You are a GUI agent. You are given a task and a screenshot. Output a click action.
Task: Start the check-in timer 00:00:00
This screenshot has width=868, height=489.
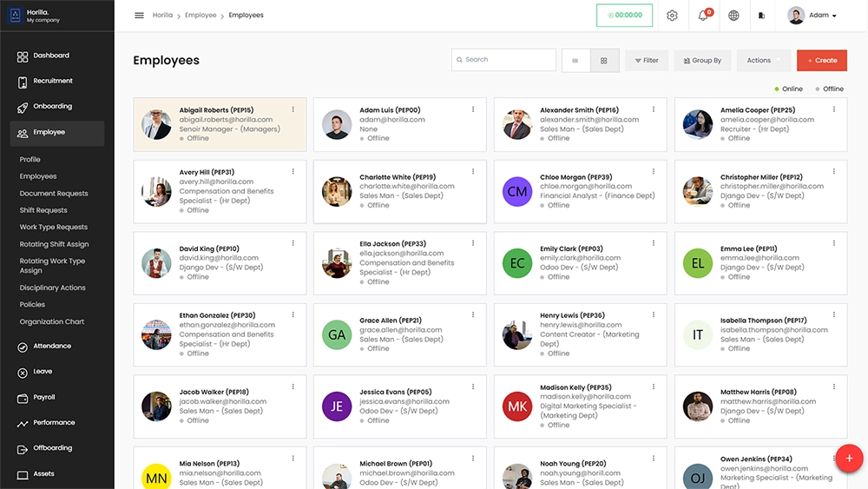pos(624,16)
